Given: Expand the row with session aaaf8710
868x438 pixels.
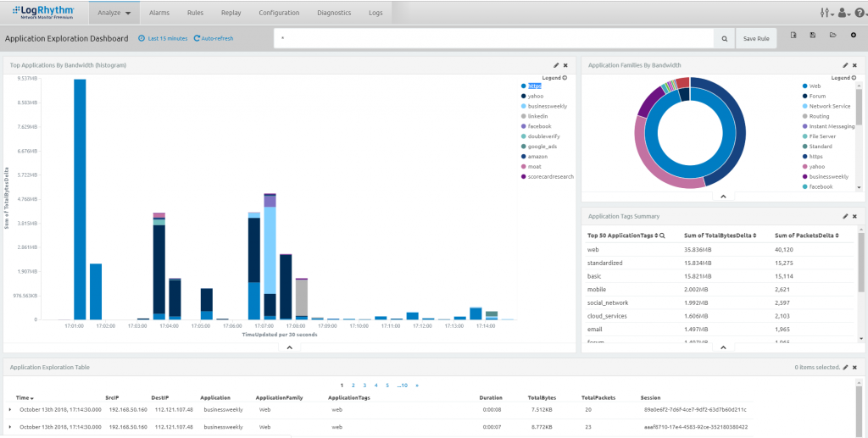Looking at the screenshot, I should tap(10, 428).
